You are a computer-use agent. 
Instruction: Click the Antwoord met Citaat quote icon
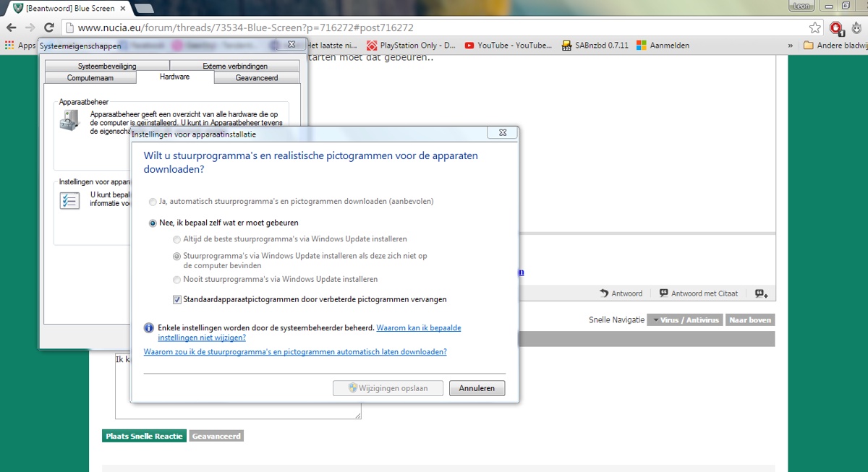point(664,293)
